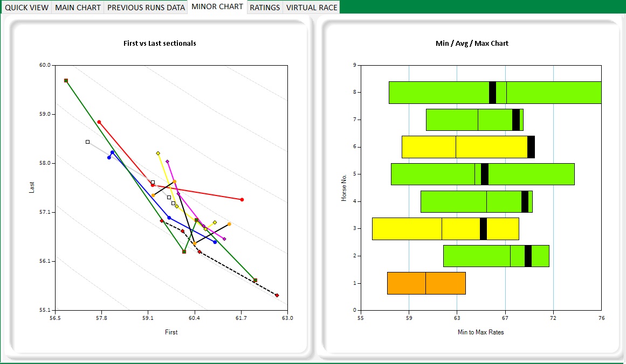Click horse 6's yellow rating bar
The height and width of the screenshot is (364, 626).
click(x=464, y=147)
